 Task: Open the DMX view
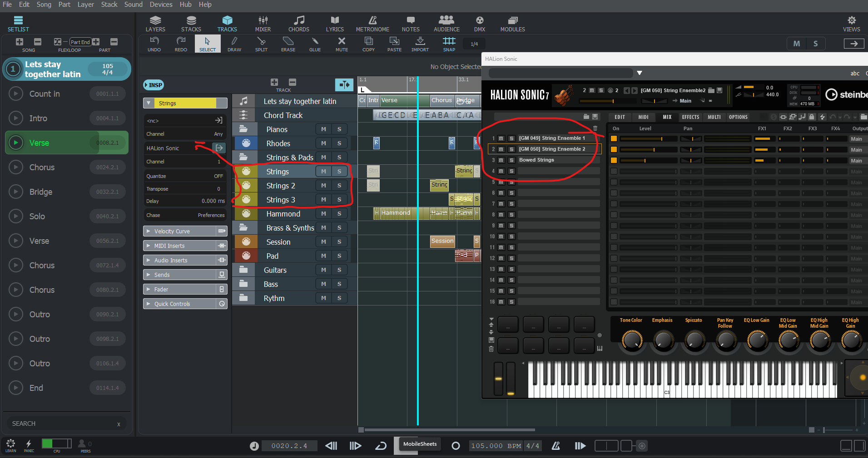[x=480, y=24]
